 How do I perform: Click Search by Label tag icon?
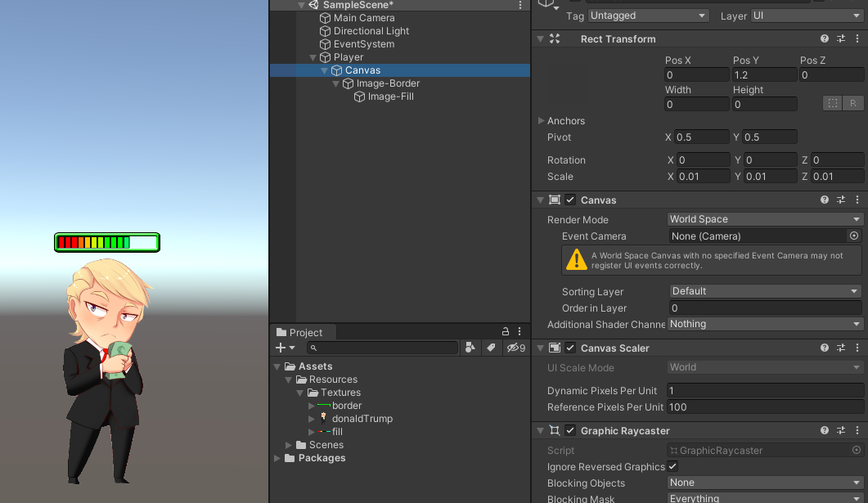pyautogui.click(x=491, y=348)
